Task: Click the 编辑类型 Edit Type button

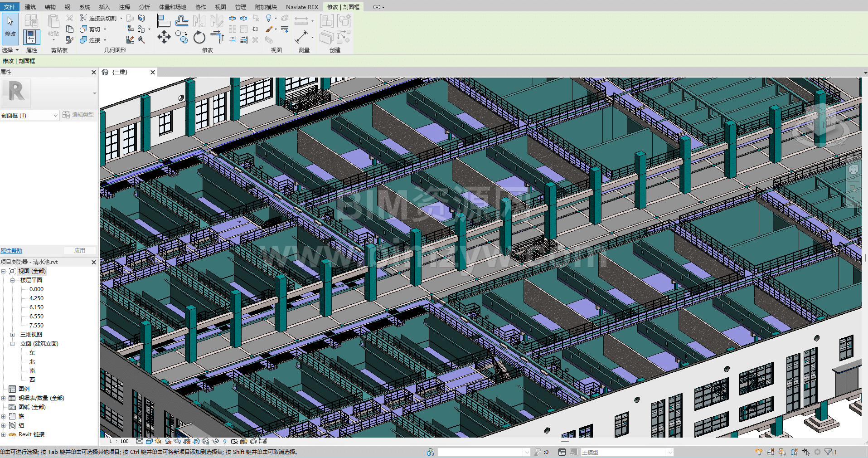Action: click(x=78, y=115)
